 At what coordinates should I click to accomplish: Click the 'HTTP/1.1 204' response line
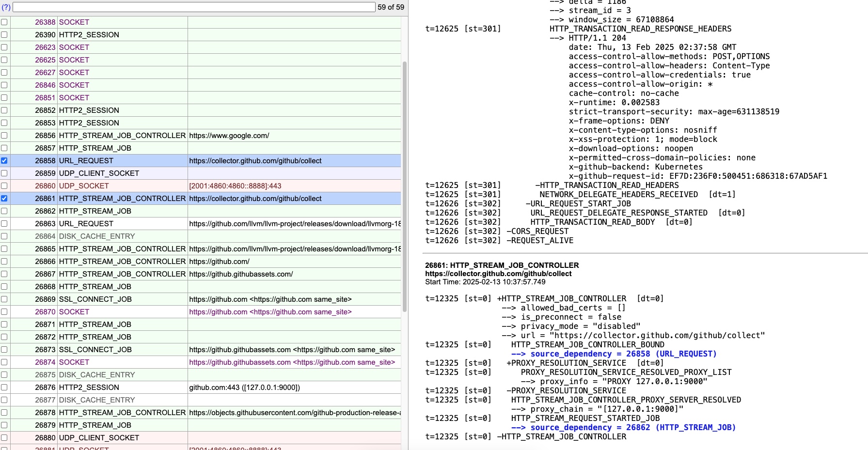point(597,38)
